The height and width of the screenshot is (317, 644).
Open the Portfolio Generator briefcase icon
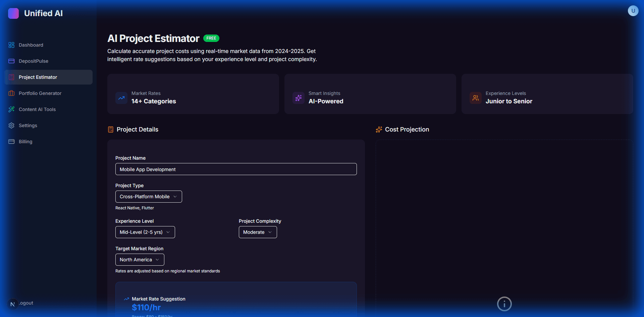click(x=11, y=93)
